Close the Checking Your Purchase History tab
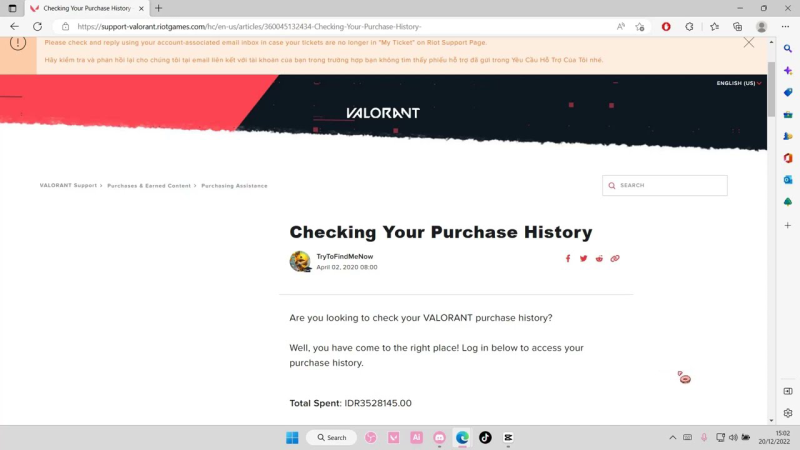Screen dimensions: 800x450 pyautogui.click(x=141, y=8)
